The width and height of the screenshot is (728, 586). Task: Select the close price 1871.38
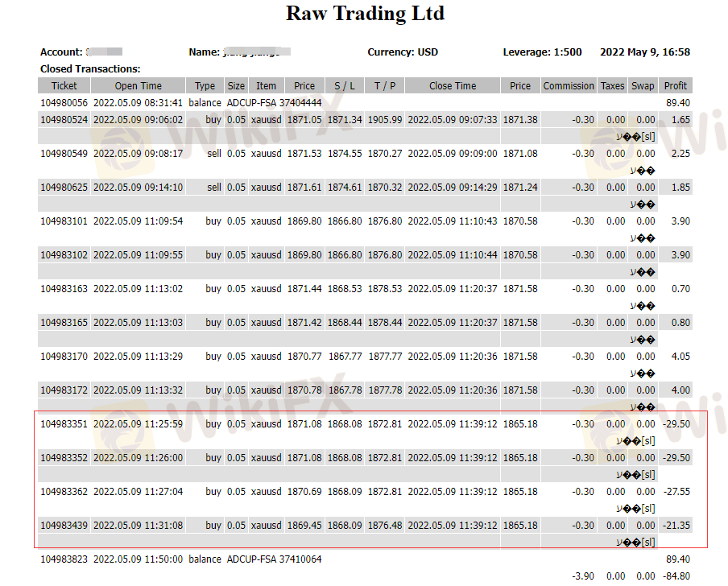tap(520, 120)
